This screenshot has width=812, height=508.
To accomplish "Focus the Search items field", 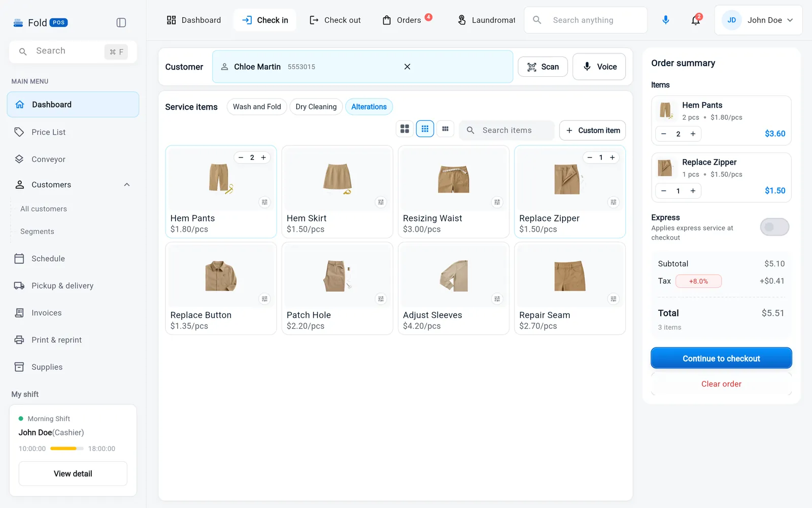I will pos(506,131).
